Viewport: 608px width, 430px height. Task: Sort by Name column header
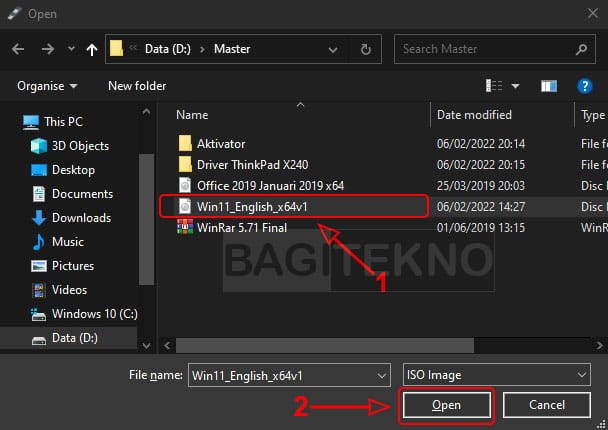pos(192,115)
